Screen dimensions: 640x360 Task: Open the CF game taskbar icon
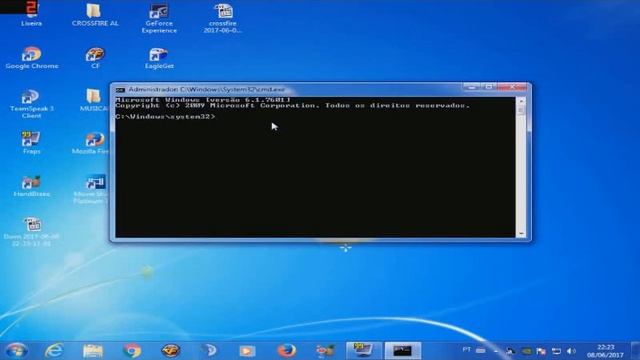(171, 351)
